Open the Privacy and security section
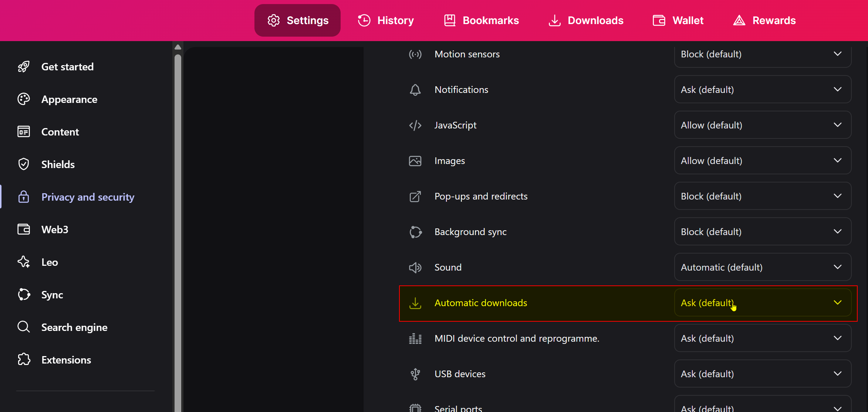Screen dimensions: 868x412 [x=88, y=197]
